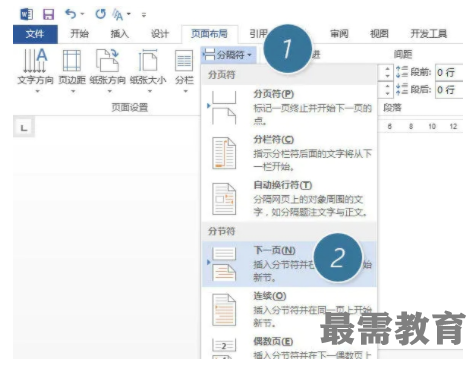Click the 段前 spacing before icon

click(402, 72)
